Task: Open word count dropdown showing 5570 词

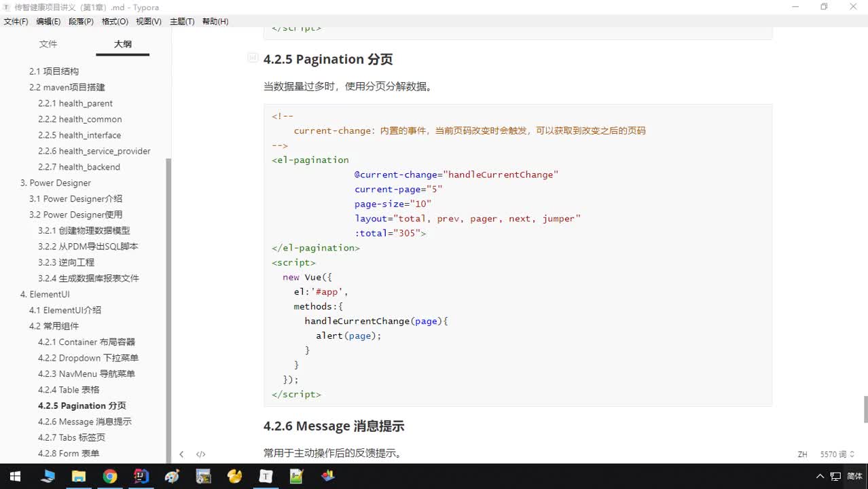Action: click(838, 454)
